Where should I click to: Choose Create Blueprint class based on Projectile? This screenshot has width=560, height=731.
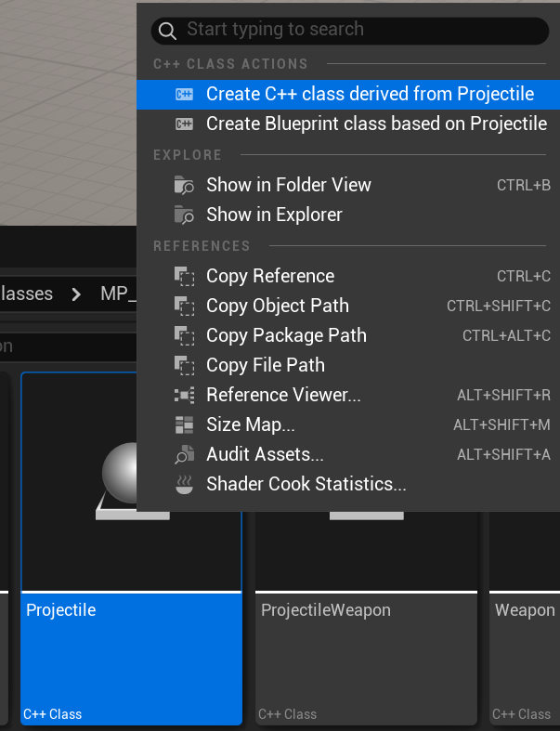point(348,124)
